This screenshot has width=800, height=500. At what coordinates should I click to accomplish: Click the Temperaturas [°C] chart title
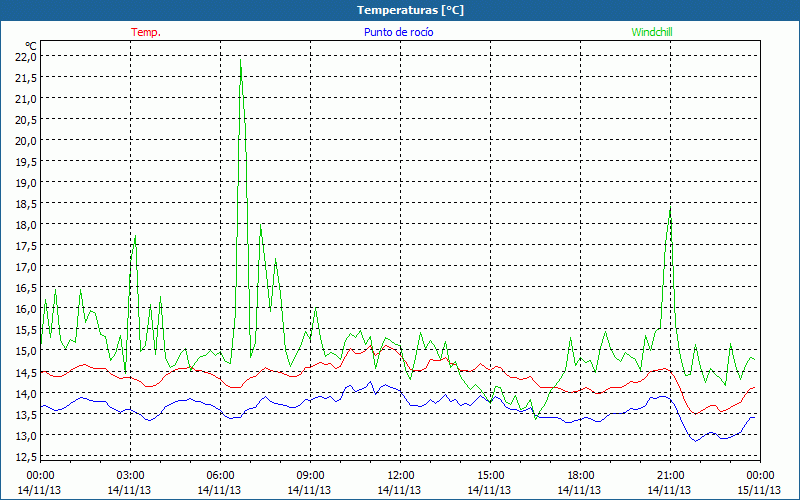pyautogui.click(x=410, y=10)
